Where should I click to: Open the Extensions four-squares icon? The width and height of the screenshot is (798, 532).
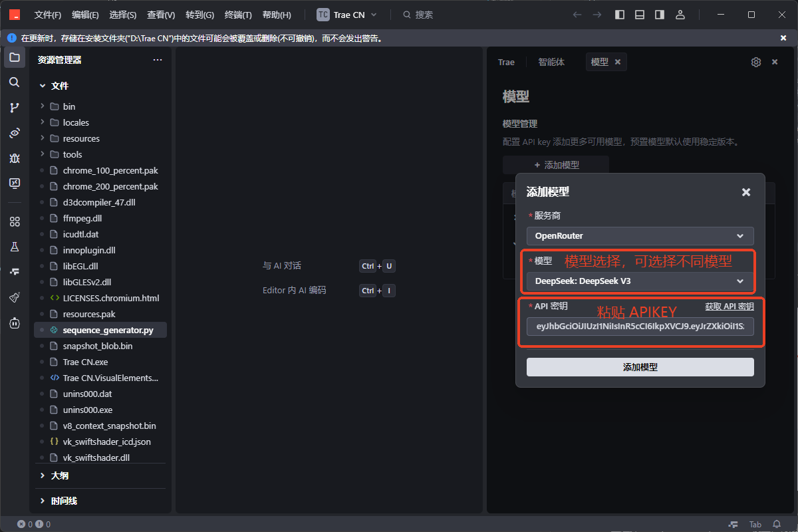(15, 221)
